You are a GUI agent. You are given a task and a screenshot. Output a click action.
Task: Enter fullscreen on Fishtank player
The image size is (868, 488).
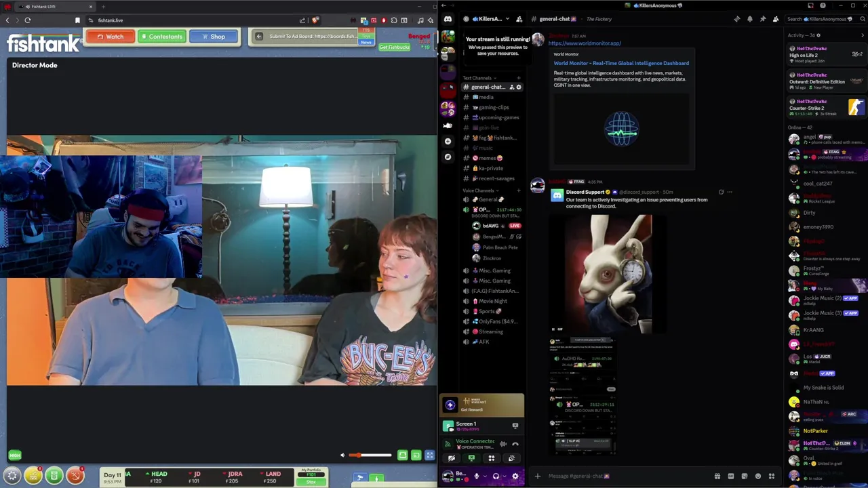429,455
